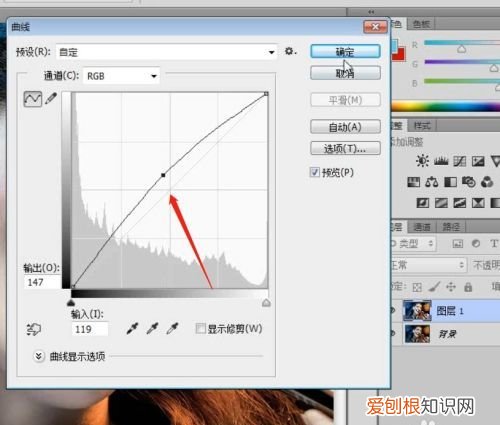Click the 平滑(M) smooth button
The width and height of the screenshot is (500, 425).
345,100
